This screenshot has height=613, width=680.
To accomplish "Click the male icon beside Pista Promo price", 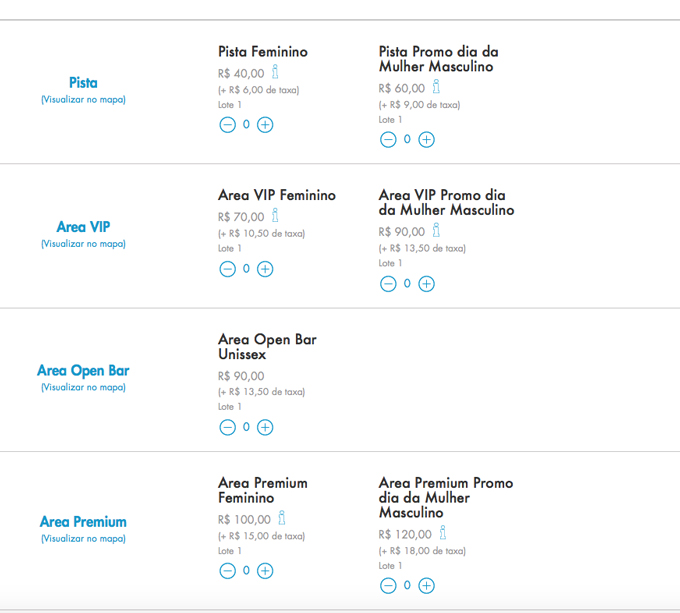I will pyautogui.click(x=436, y=87).
